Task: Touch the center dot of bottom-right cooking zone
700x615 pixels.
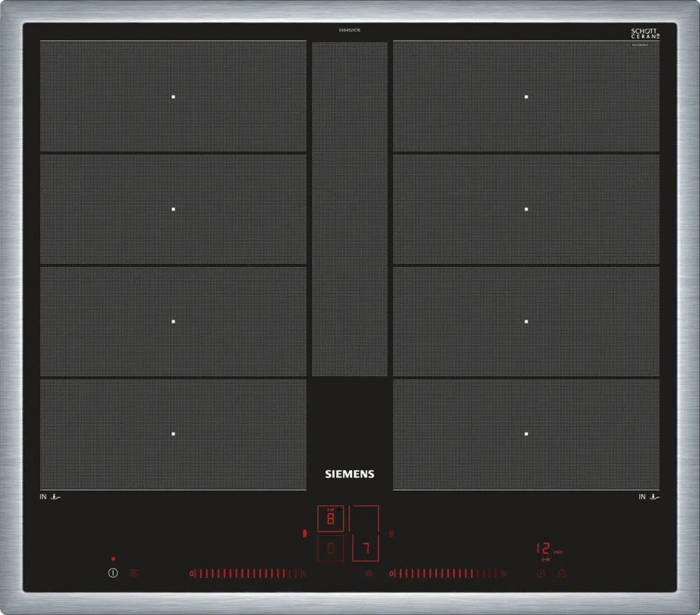Action: click(x=526, y=434)
